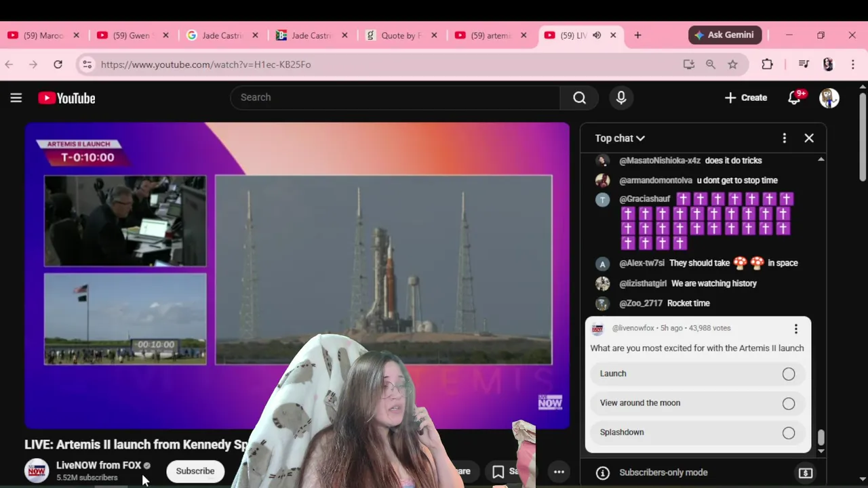View site information icon in the address bar

tap(87, 64)
